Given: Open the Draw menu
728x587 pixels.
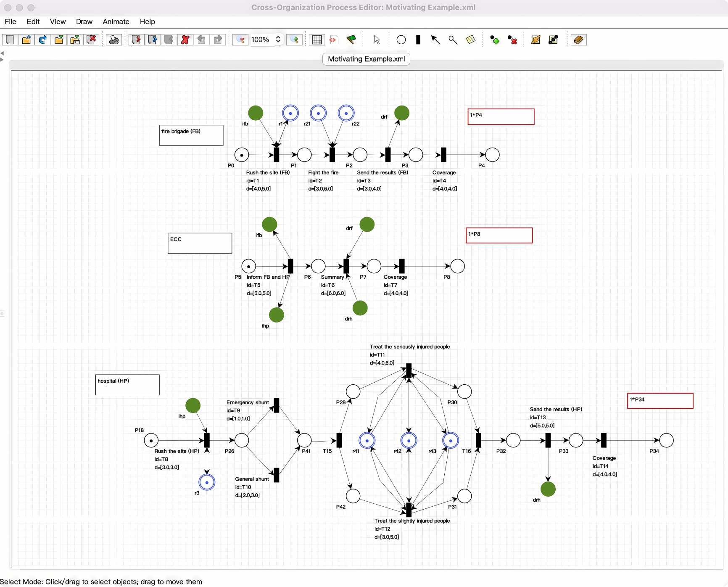Looking at the screenshot, I should [84, 21].
